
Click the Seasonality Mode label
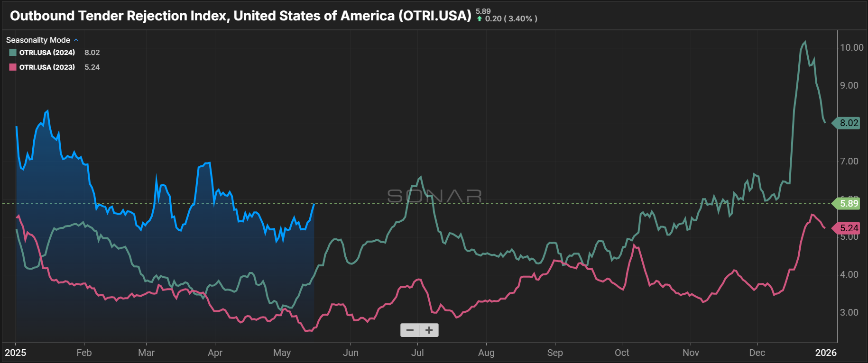pyautogui.click(x=38, y=40)
